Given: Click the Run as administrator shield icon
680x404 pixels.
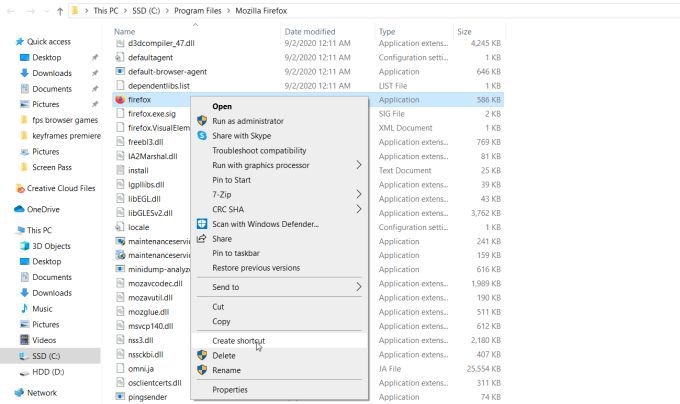Looking at the screenshot, I should (x=202, y=121).
